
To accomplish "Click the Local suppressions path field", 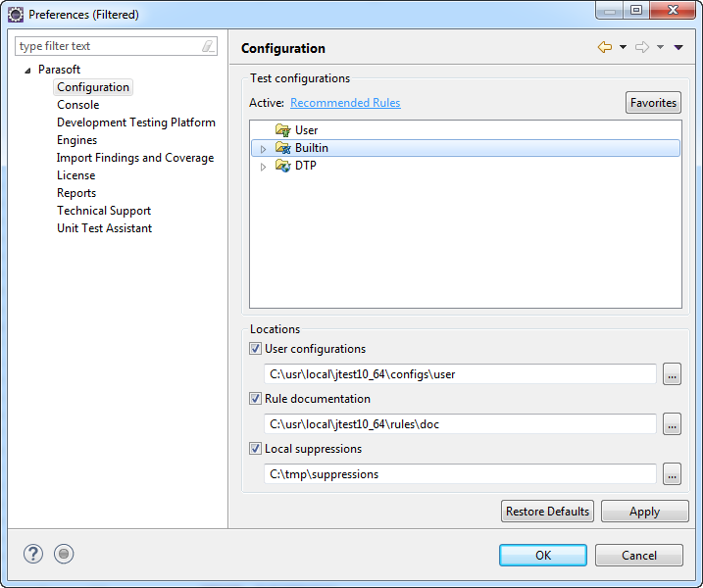I will (x=460, y=474).
